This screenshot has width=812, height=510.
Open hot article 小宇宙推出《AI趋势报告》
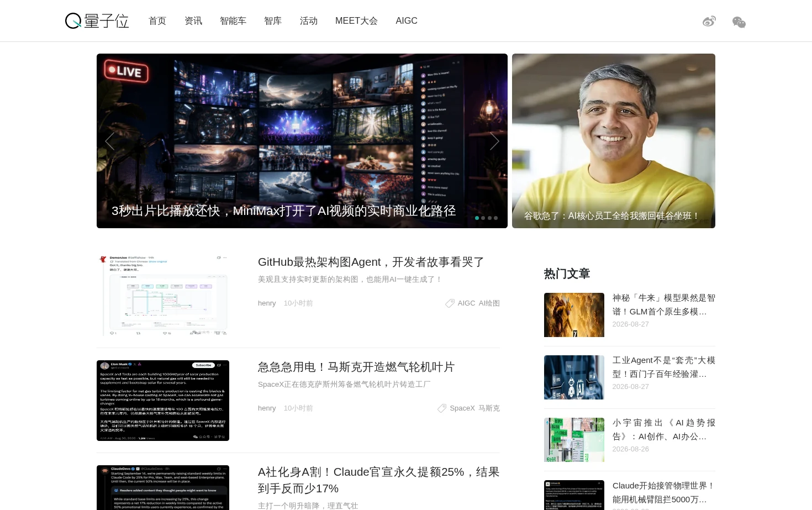664,429
